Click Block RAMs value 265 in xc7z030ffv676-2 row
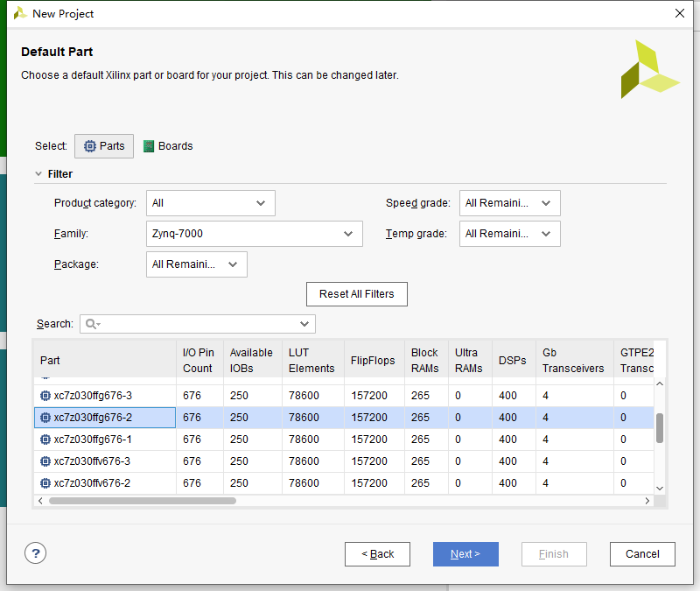Viewport: 700px width, 591px height. click(420, 483)
